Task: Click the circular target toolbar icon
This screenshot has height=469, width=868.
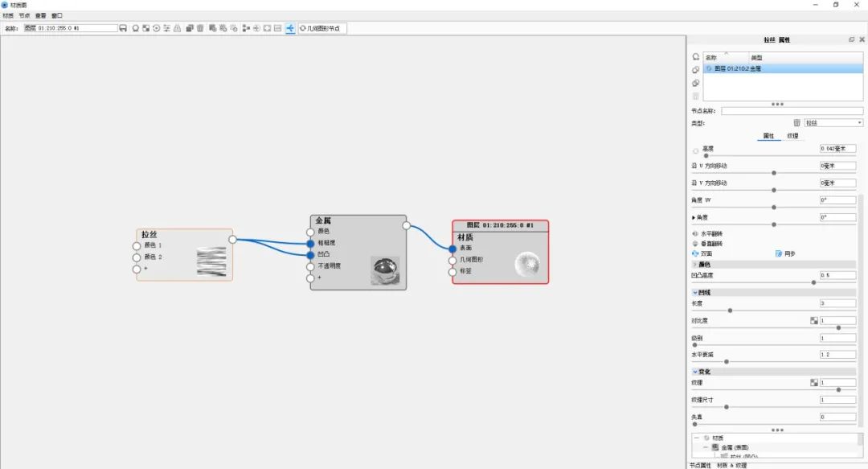Action: [156, 28]
